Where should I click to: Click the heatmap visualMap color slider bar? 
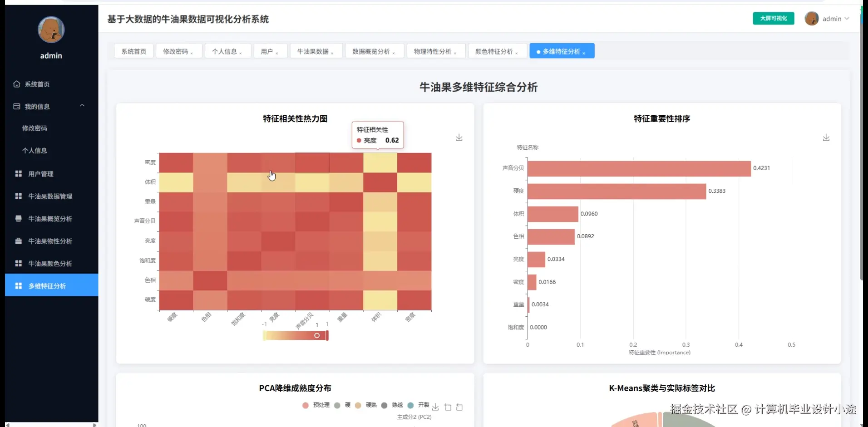(x=295, y=335)
